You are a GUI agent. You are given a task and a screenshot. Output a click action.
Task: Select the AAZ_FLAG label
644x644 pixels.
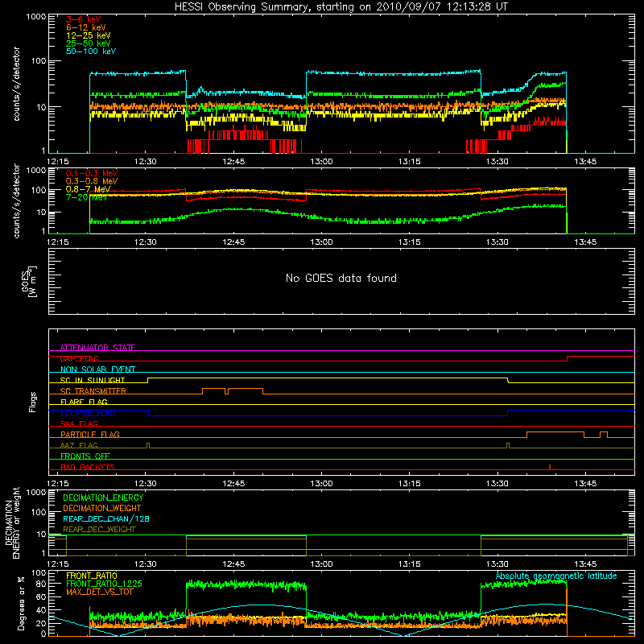pyautogui.click(x=79, y=445)
